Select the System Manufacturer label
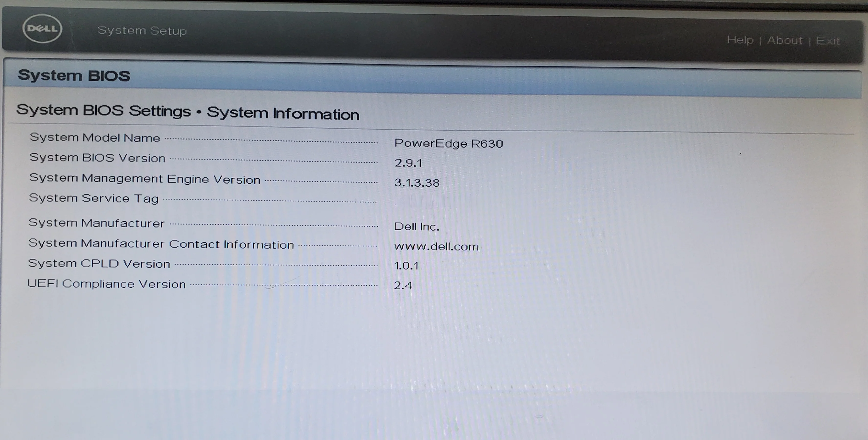Viewport: 868px width, 440px height. pyautogui.click(x=97, y=223)
